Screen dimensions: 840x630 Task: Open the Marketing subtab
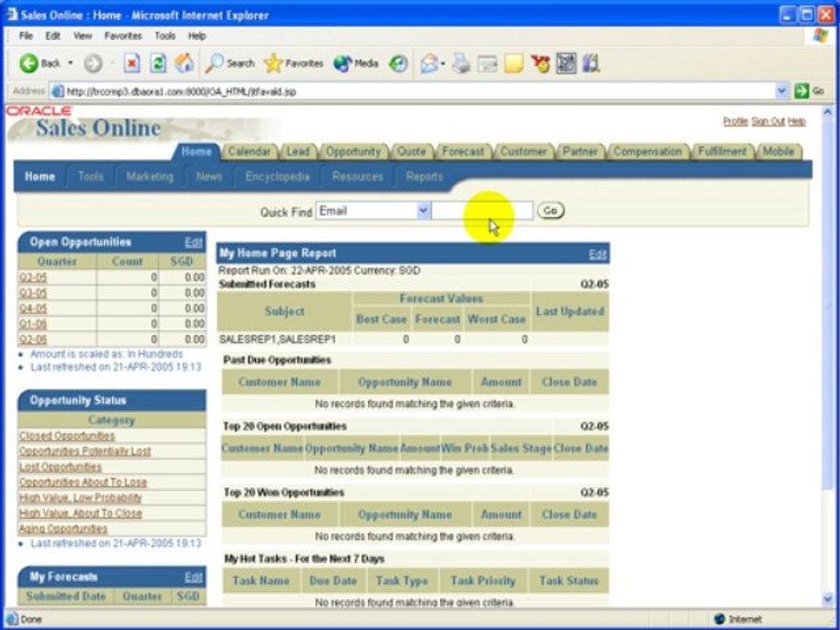pos(150,176)
